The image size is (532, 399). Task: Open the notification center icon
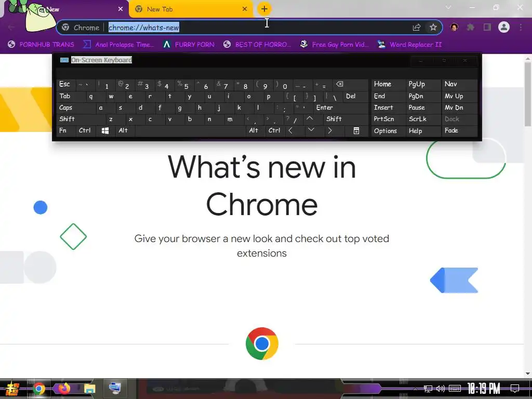click(515, 389)
